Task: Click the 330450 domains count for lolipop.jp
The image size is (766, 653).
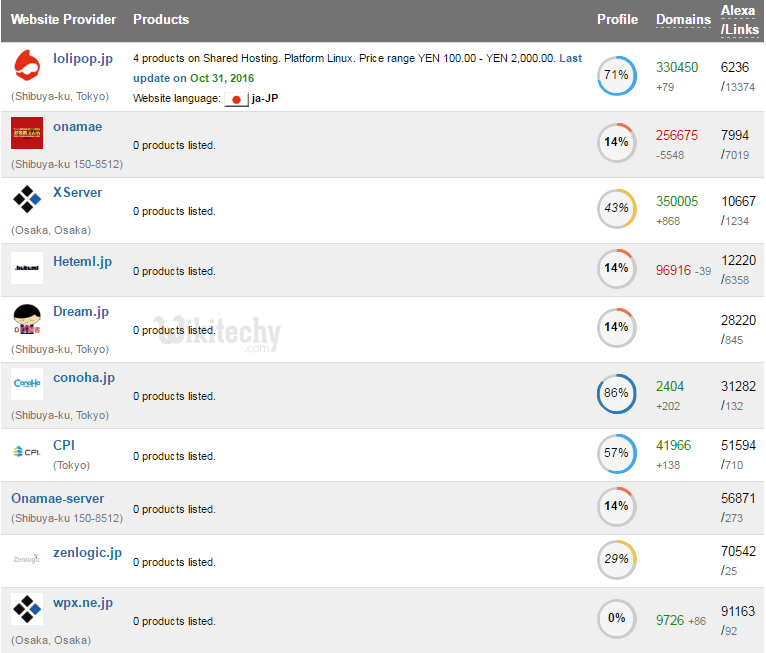Action: pos(677,67)
